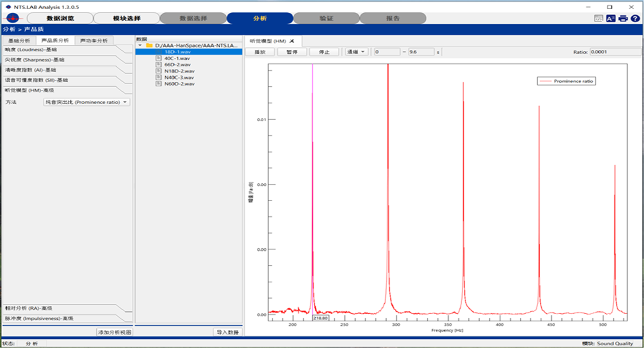Click the printer icon
This screenshot has height=348, width=644.
(x=623, y=18)
